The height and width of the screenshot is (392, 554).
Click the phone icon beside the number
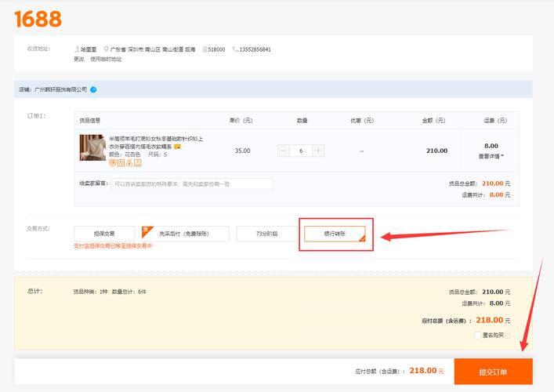point(235,49)
